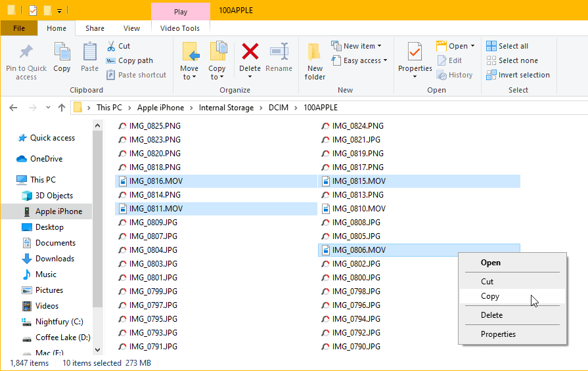
Task: Click the Home ribbon tab
Action: point(57,28)
